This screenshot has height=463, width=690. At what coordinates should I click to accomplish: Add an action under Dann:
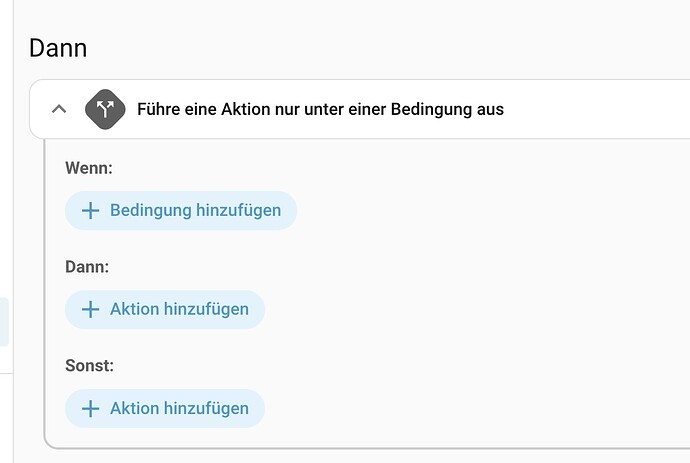pyautogui.click(x=165, y=310)
